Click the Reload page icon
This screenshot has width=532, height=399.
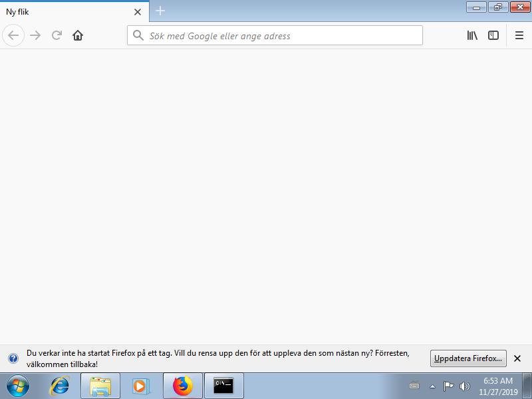coord(57,35)
